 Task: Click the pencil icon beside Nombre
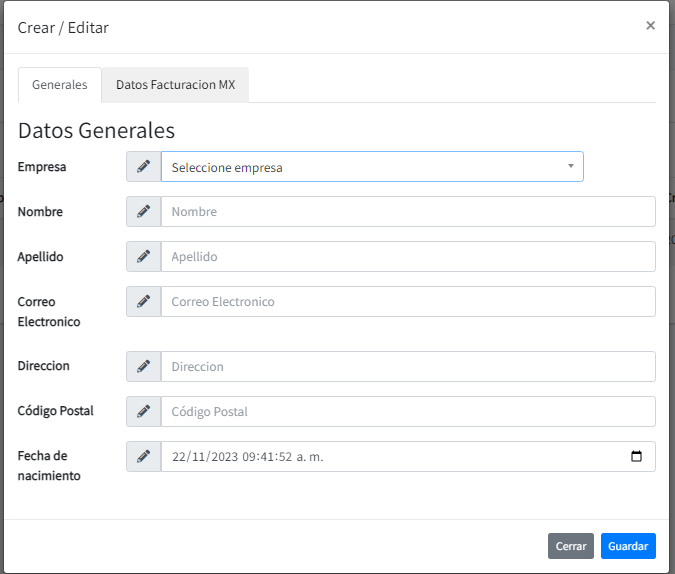pyautogui.click(x=144, y=212)
